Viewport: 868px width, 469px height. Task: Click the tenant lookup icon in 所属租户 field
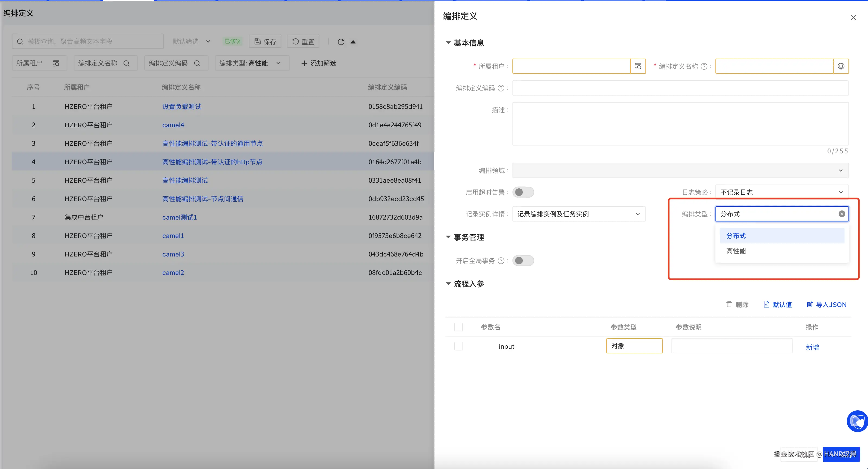coord(638,66)
